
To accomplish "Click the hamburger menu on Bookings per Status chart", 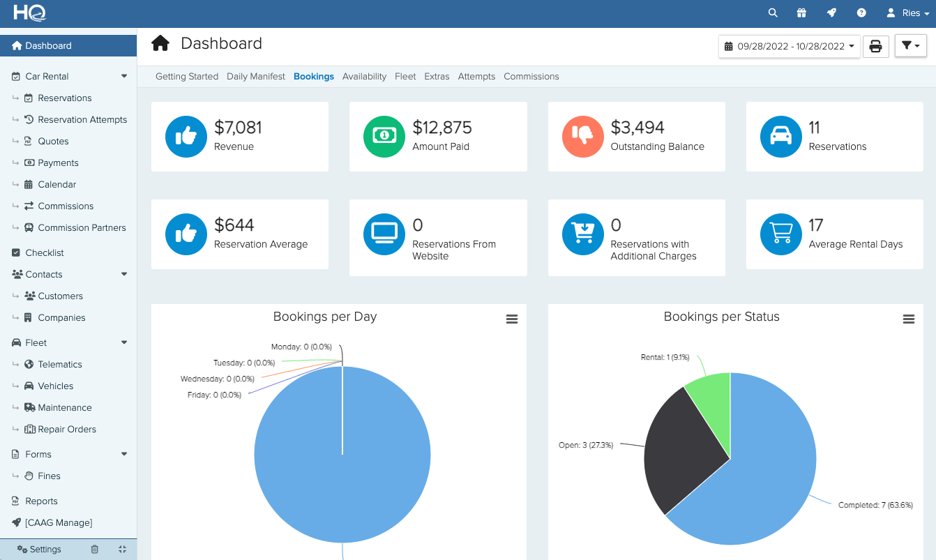I will [909, 319].
